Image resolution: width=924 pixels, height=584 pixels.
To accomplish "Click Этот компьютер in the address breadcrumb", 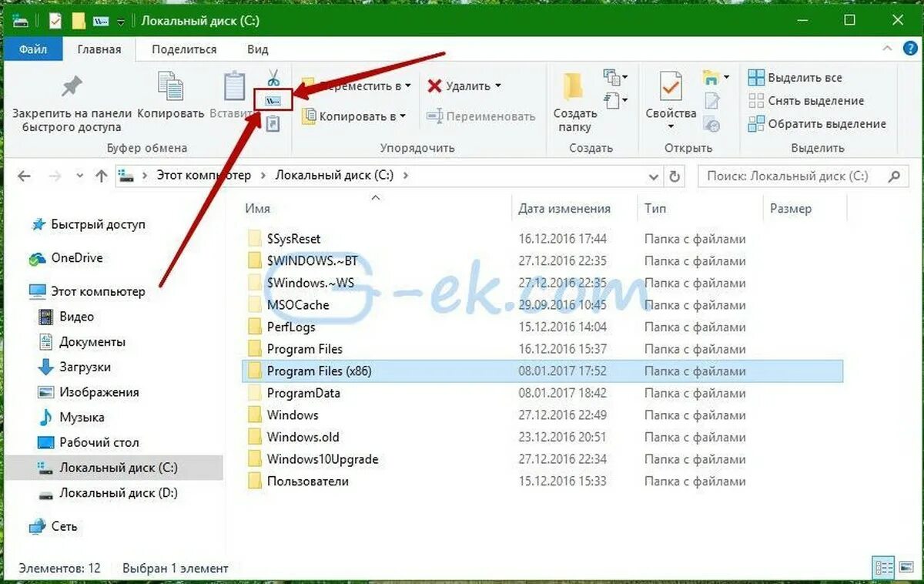I will click(204, 176).
